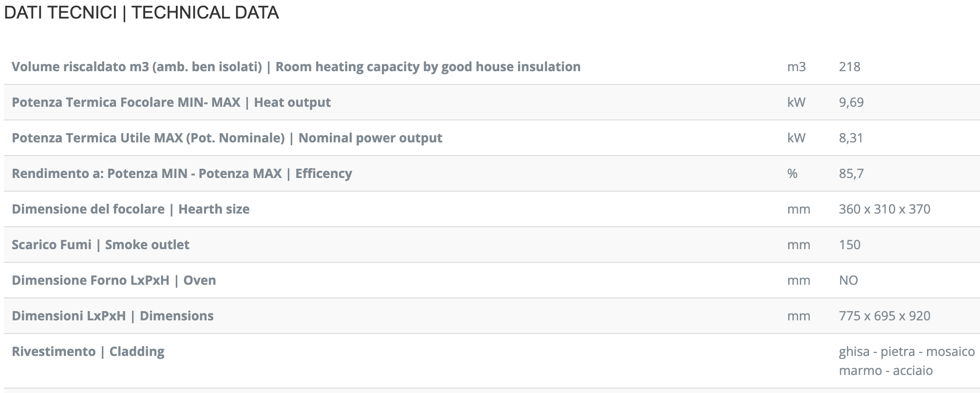Screen dimensions: 980x393
Task: Select the Nominal power output row label
Action: coord(227,138)
